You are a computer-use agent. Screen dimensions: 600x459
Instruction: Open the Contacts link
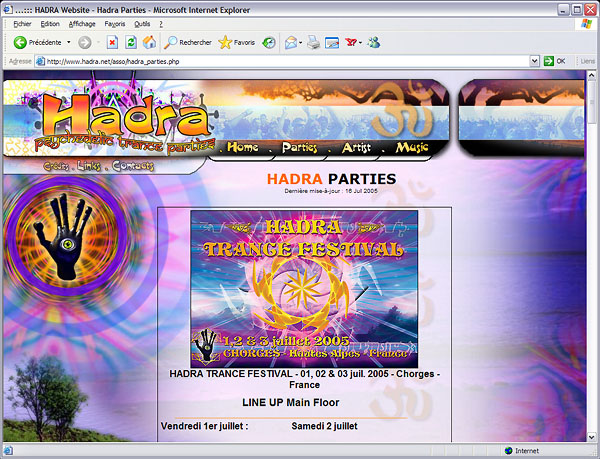tap(133, 166)
